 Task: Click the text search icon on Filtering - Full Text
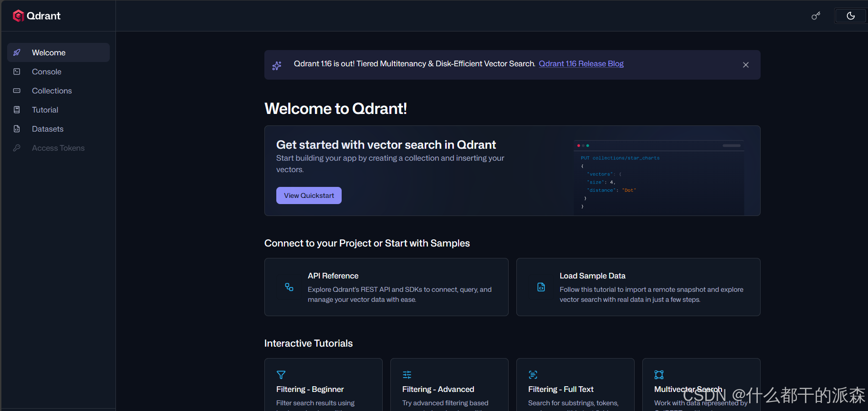coord(533,375)
